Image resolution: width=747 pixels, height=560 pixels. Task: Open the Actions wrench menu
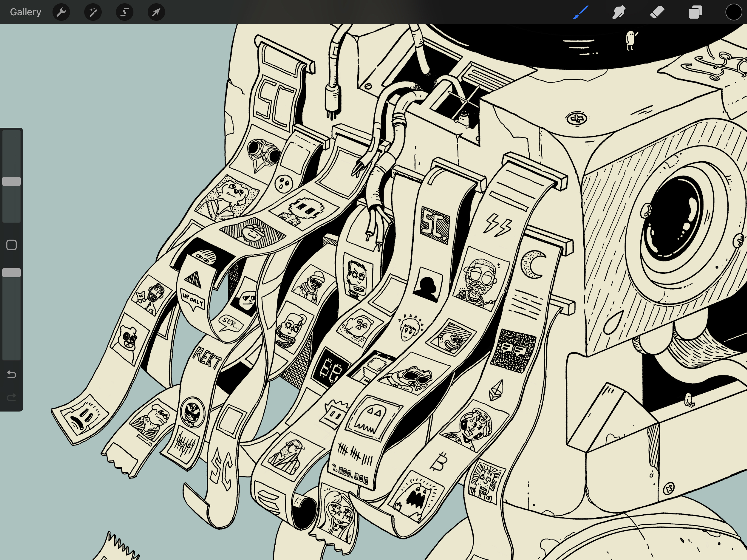point(61,12)
